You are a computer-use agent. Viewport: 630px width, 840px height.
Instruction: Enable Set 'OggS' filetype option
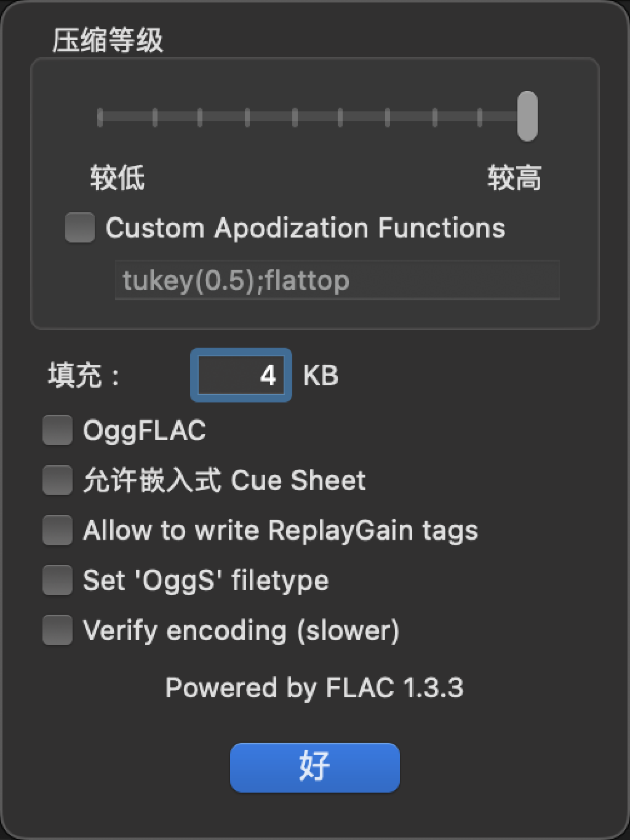pyautogui.click(x=57, y=580)
